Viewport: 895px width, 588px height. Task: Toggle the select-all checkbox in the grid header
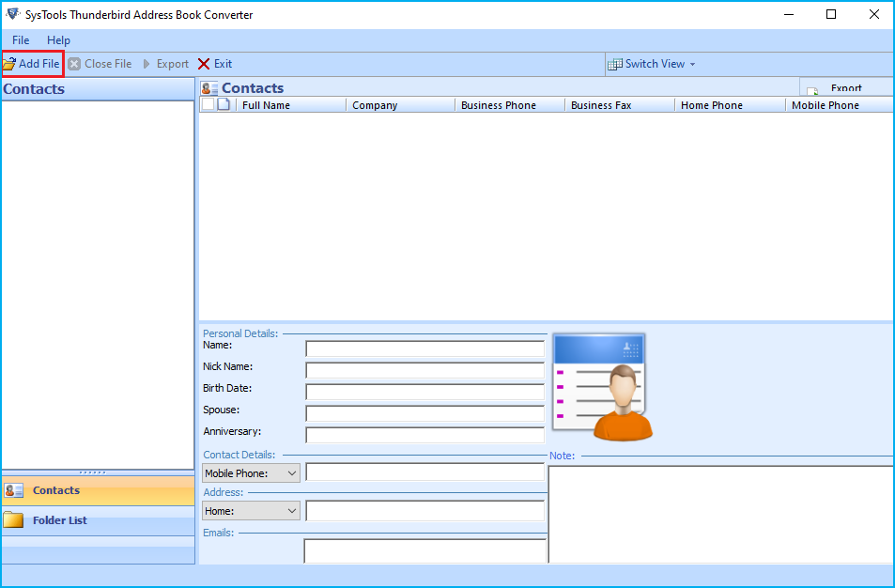[208, 104]
